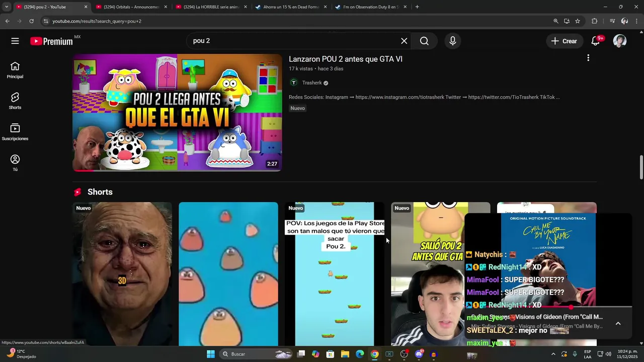Screen dimensions: 644x362
Task: Click the Trasherk channel avatar
Action: pyautogui.click(x=294, y=83)
